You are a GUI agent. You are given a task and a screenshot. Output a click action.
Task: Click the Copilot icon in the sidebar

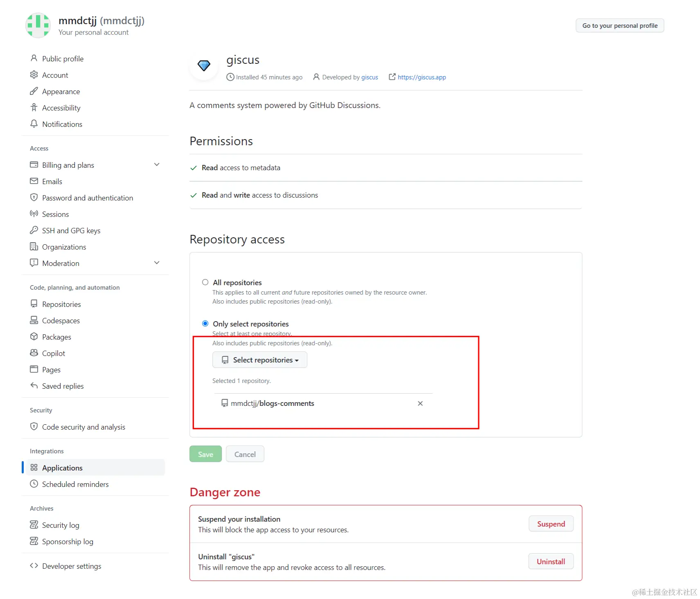tap(34, 353)
